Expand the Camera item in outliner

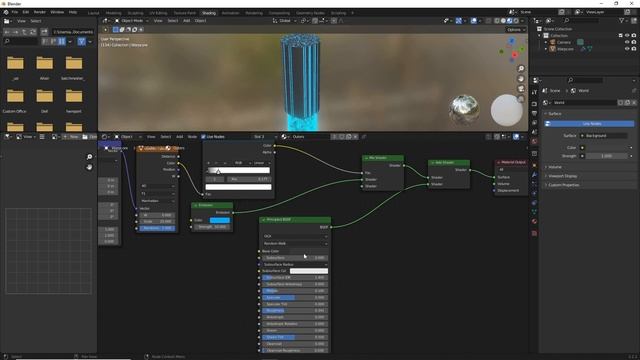coord(546,42)
